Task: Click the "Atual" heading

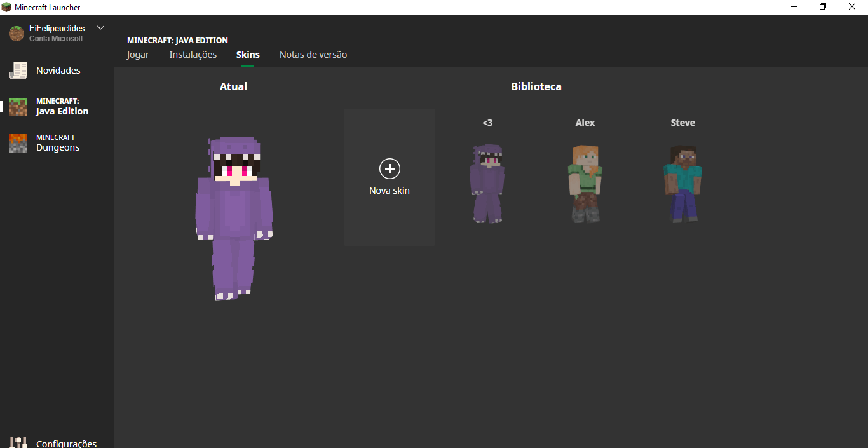Action: tap(233, 86)
